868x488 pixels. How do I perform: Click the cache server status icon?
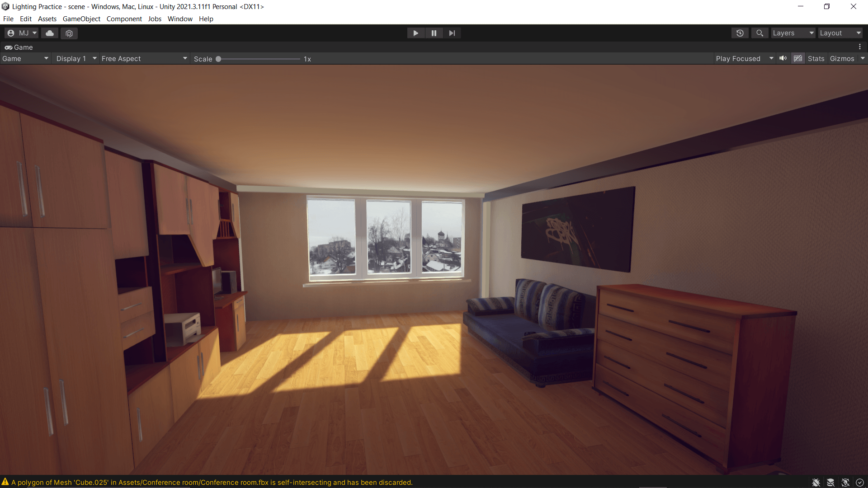click(x=830, y=483)
